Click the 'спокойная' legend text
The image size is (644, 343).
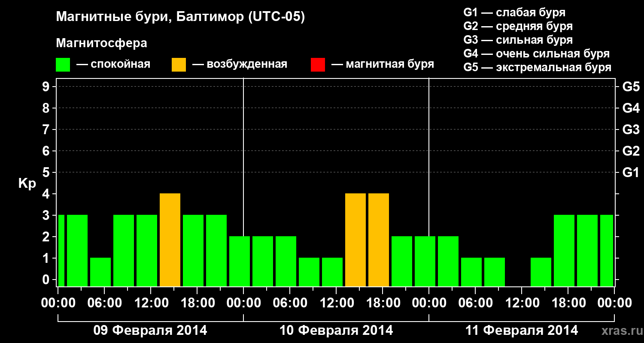121,65
